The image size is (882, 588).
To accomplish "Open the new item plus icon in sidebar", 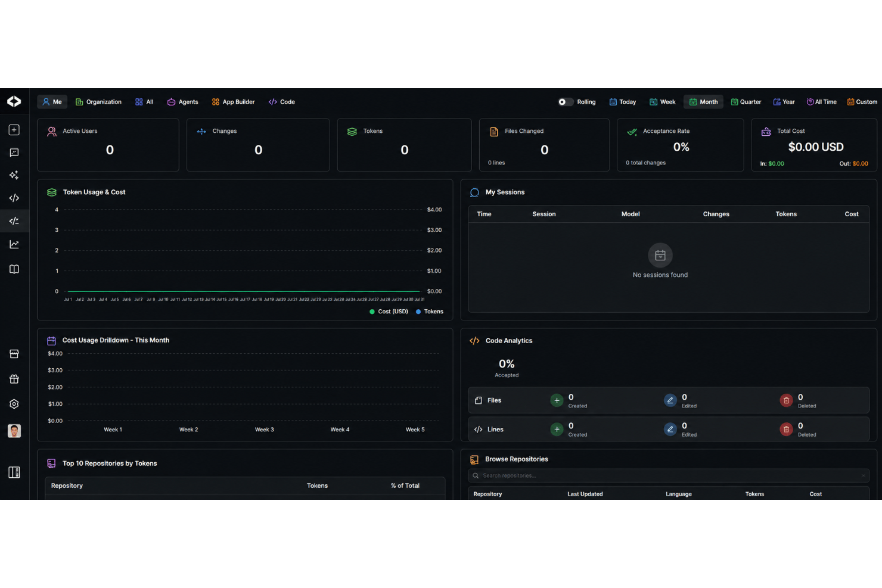I will [14, 130].
